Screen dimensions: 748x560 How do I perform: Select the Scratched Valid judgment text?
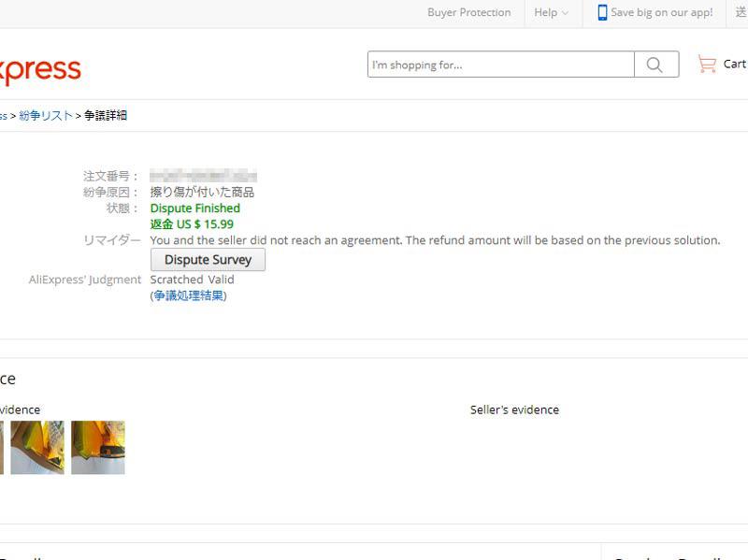[193, 280]
